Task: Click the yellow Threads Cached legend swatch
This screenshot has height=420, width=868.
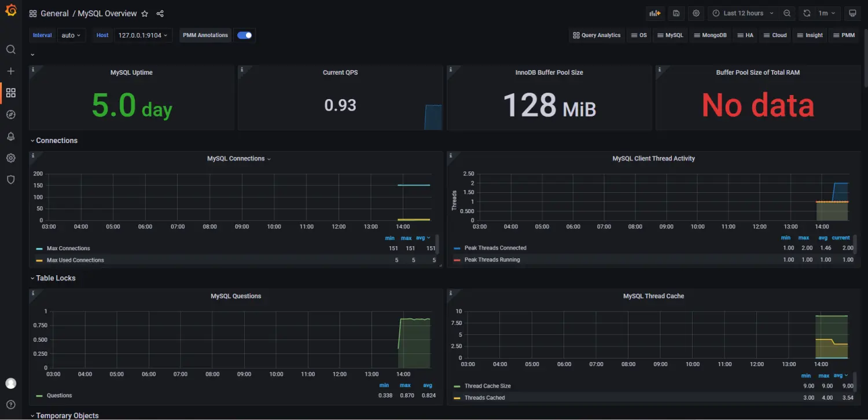Action: pos(458,398)
